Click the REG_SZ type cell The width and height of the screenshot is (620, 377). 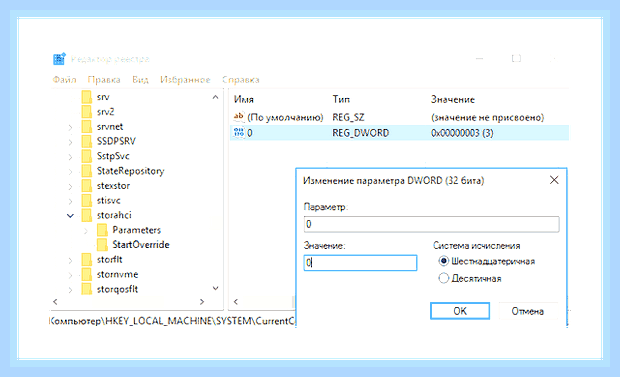pos(348,117)
